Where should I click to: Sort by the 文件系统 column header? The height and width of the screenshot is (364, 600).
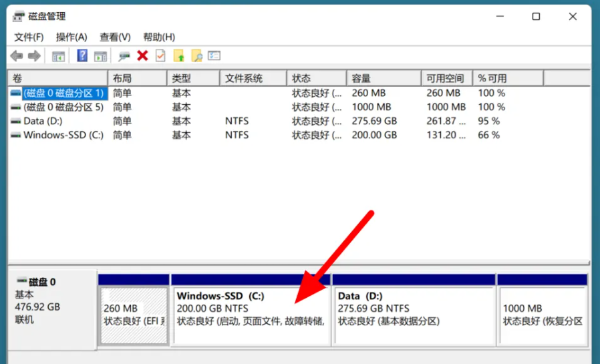point(253,78)
